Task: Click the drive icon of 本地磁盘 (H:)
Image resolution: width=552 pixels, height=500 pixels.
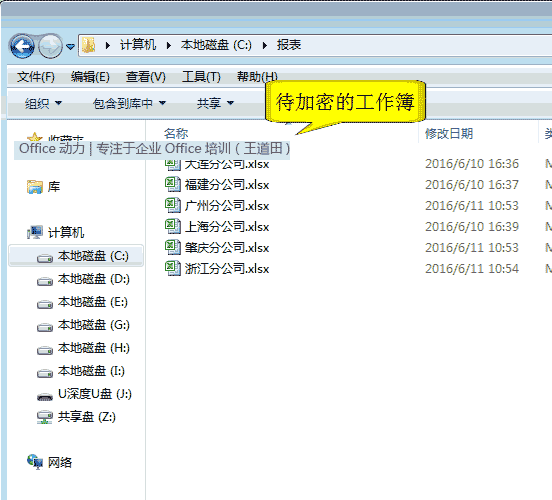Action: pos(45,350)
